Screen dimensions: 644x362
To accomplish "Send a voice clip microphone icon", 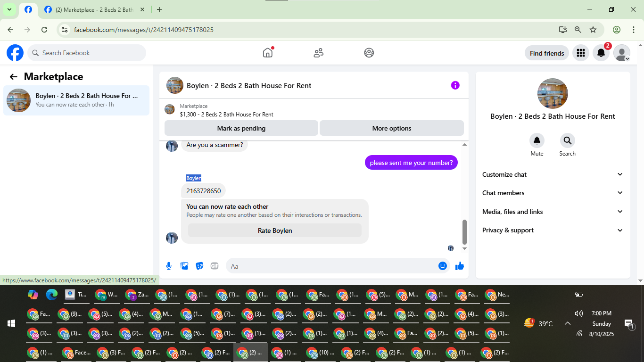I will (x=169, y=266).
